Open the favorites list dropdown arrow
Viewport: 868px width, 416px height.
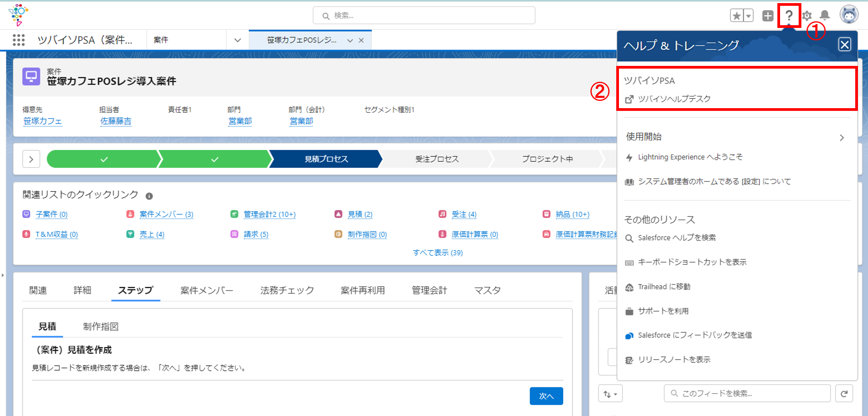tap(748, 16)
